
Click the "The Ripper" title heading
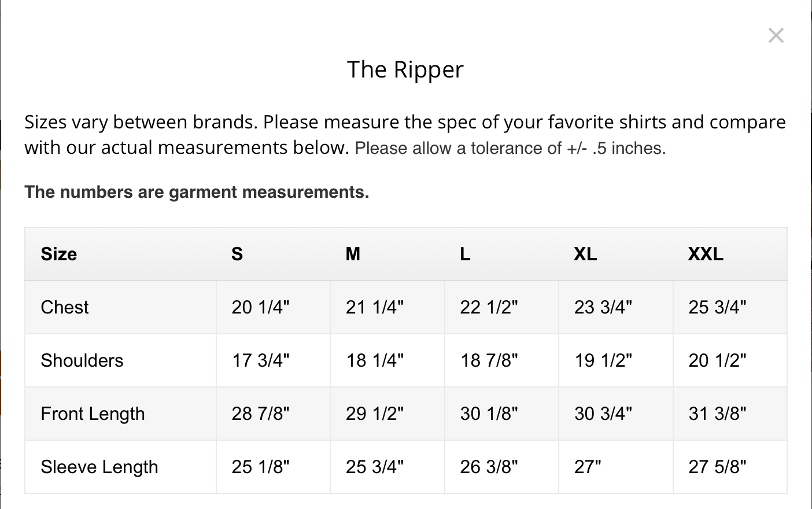(405, 69)
